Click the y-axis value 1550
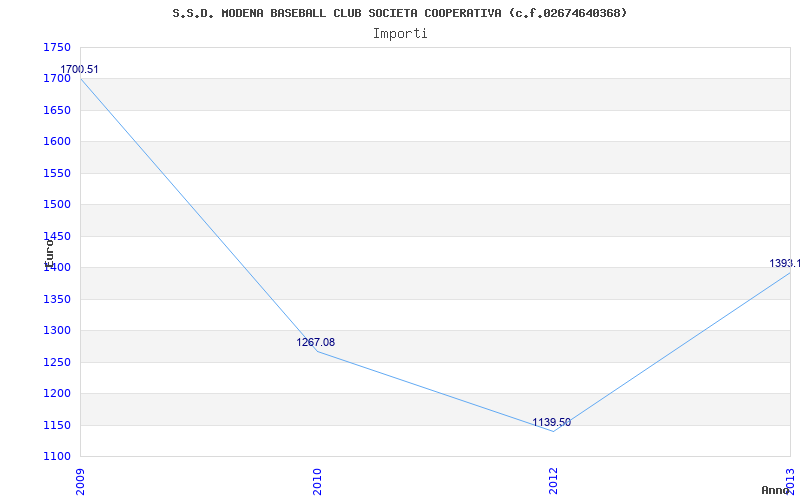Image resolution: width=800 pixels, height=500 pixels. [57, 173]
